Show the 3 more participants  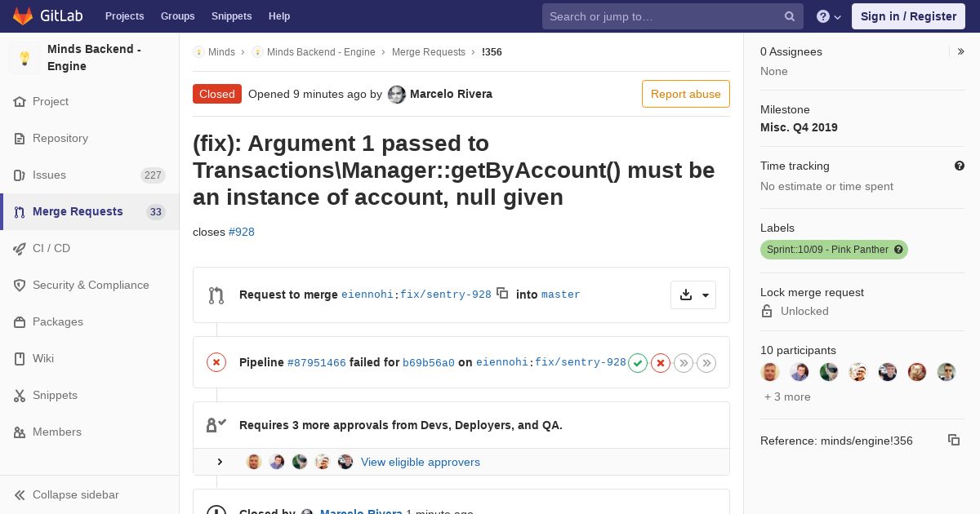pos(787,397)
